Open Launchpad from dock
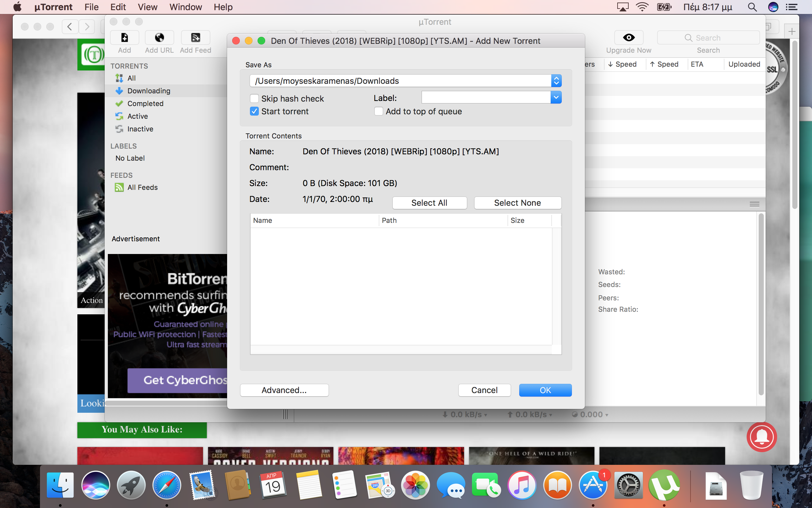Screen dimensions: 812x508 131,485
